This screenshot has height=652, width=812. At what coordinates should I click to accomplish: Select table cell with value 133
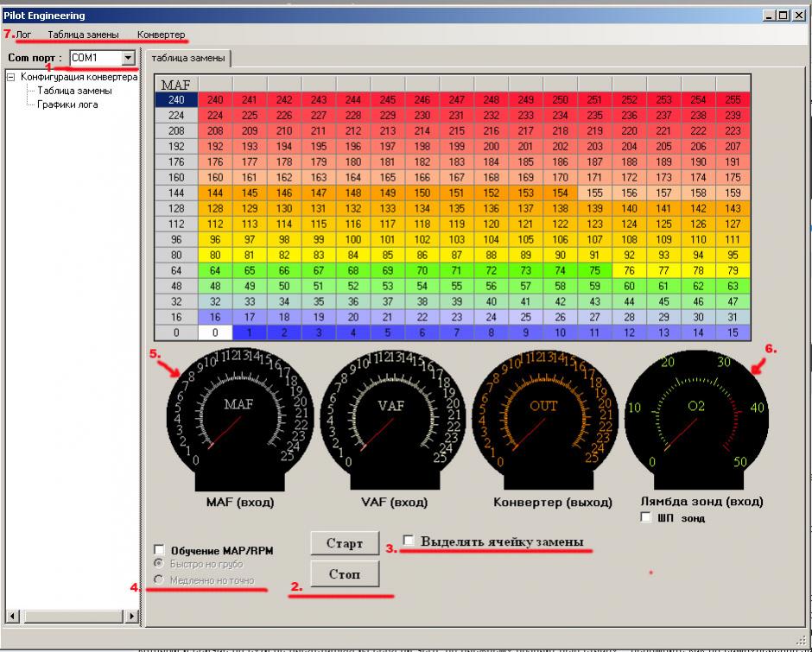(x=388, y=208)
